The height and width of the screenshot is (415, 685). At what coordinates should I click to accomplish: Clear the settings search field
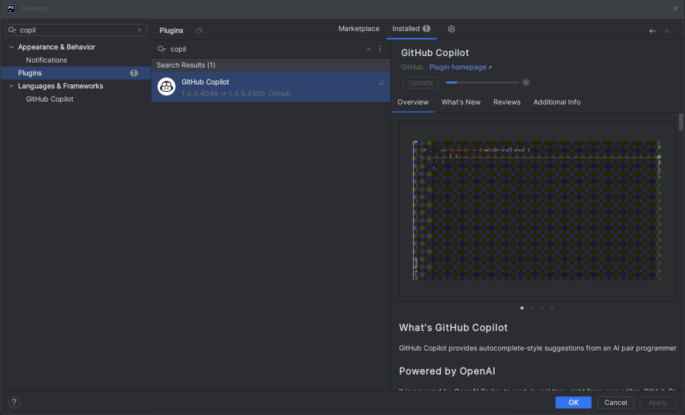139,30
